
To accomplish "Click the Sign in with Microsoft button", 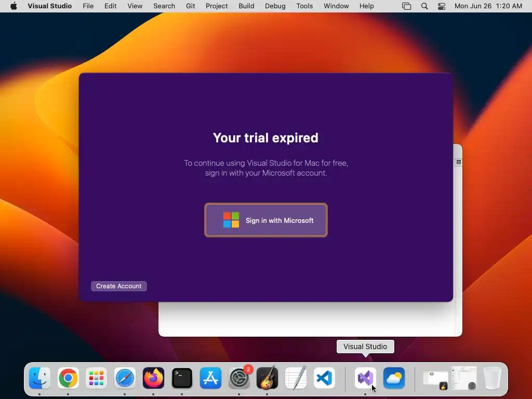I will click(x=265, y=220).
